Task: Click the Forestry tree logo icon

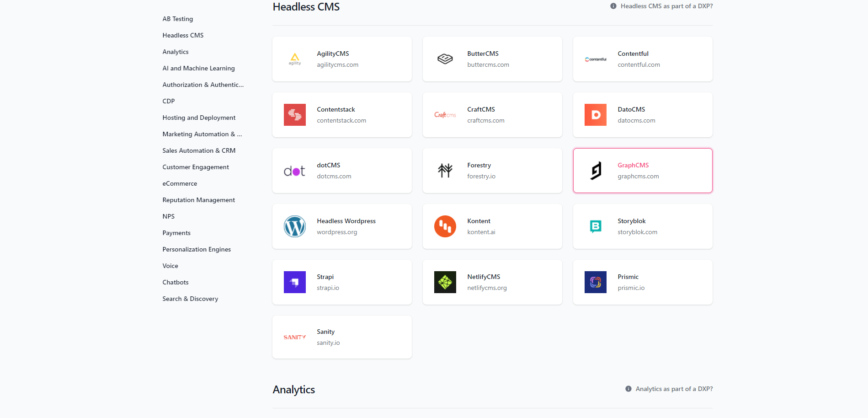Action: tap(445, 171)
